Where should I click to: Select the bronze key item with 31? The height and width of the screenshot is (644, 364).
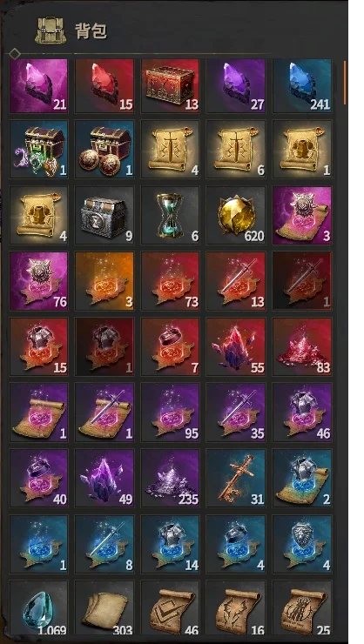click(x=236, y=478)
